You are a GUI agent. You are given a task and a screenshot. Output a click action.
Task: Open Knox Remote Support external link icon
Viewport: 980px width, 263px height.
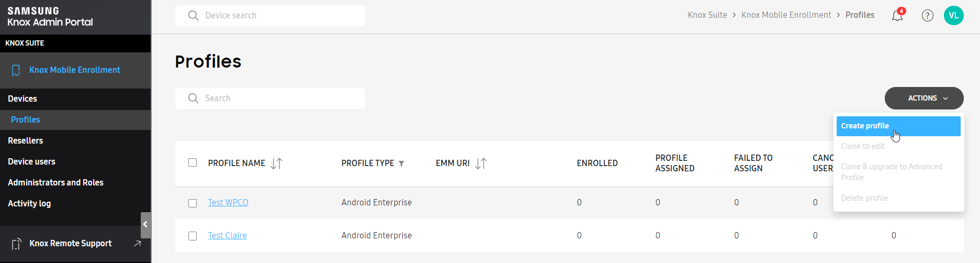click(x=138, y=243)
